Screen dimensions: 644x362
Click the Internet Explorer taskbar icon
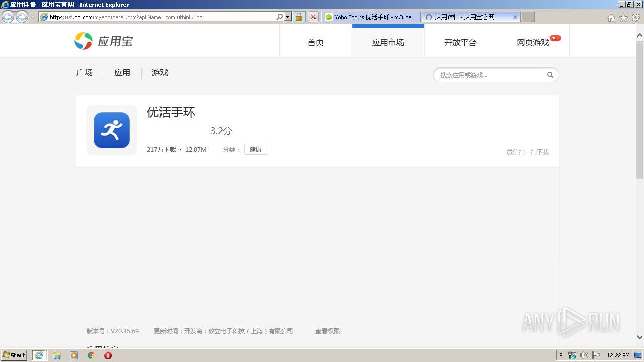[x=39, y=355]
